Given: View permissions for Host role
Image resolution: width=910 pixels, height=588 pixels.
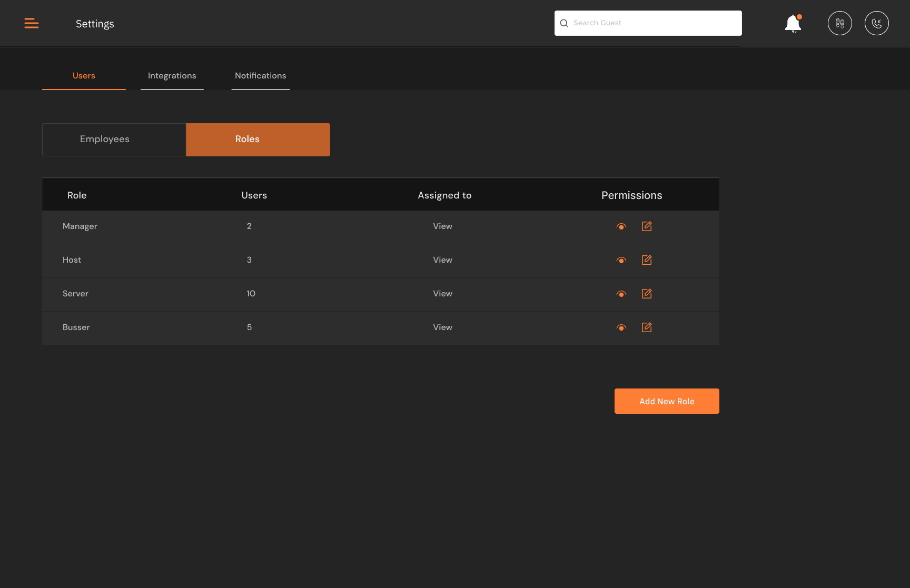Looking at the screenshot, I should tap(621, 261).
